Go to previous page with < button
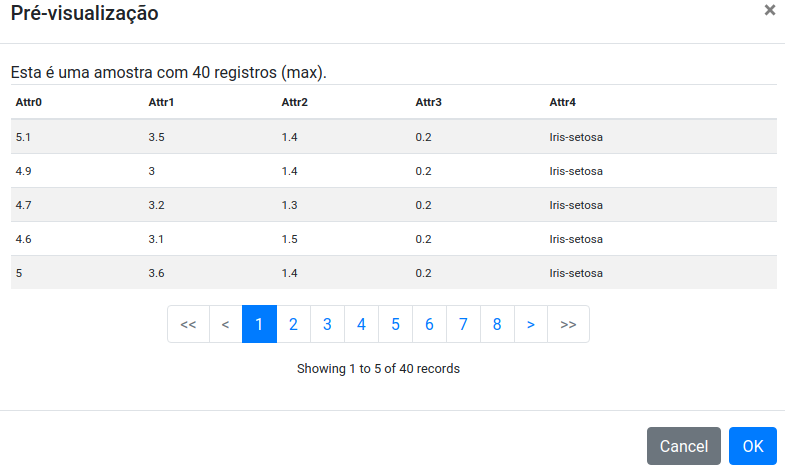Viewport: 785px width, 473px height. point(225,324)
